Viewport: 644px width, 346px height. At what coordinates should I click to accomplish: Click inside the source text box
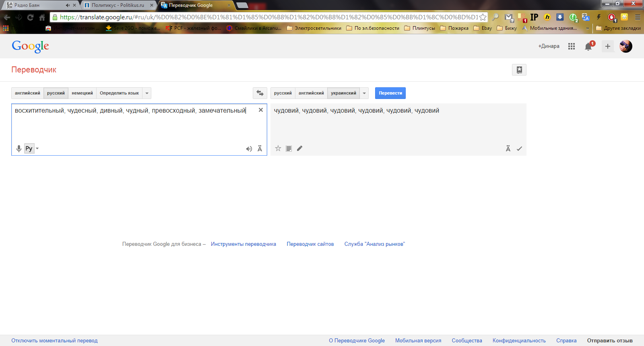pyautogui.click(x=139, y=130)
